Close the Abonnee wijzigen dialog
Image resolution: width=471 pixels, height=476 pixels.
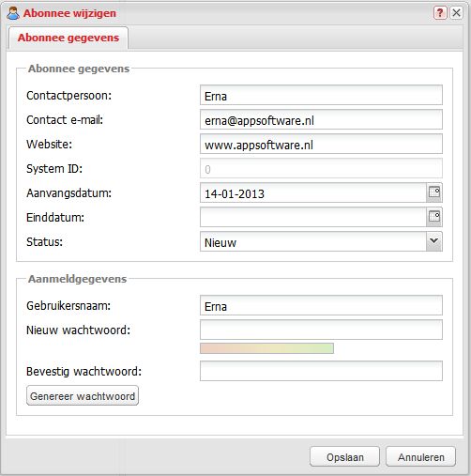tap(456, 13)
